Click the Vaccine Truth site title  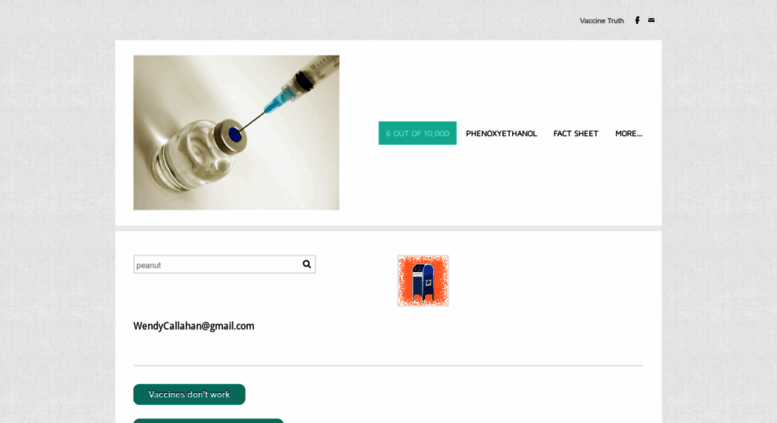point(602,21)
